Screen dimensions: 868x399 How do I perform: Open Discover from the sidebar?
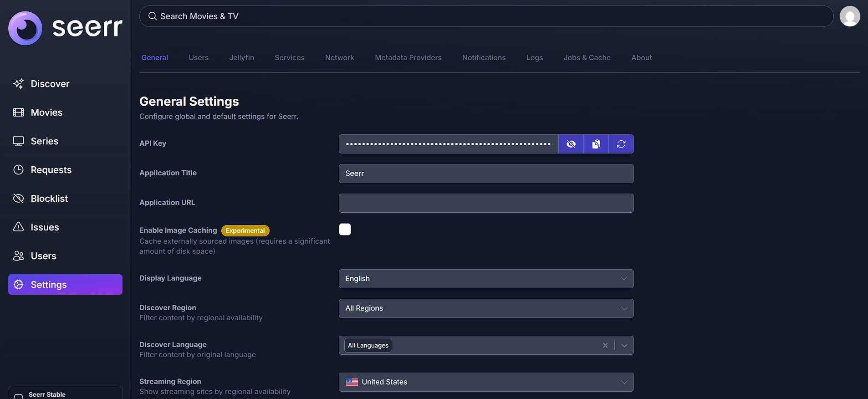(x=50, y=84)
